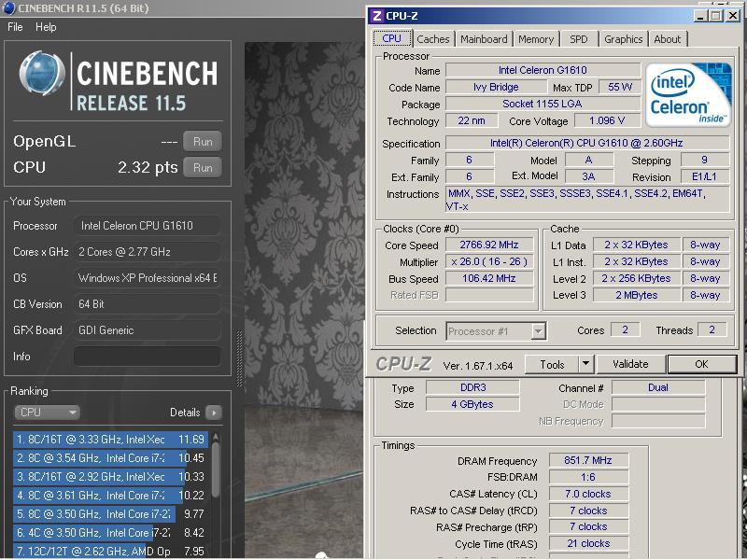Switch to the Mainboard tab in CPU-Z
The height and width of the screenshot is (560, 747).
pos(484,39)
